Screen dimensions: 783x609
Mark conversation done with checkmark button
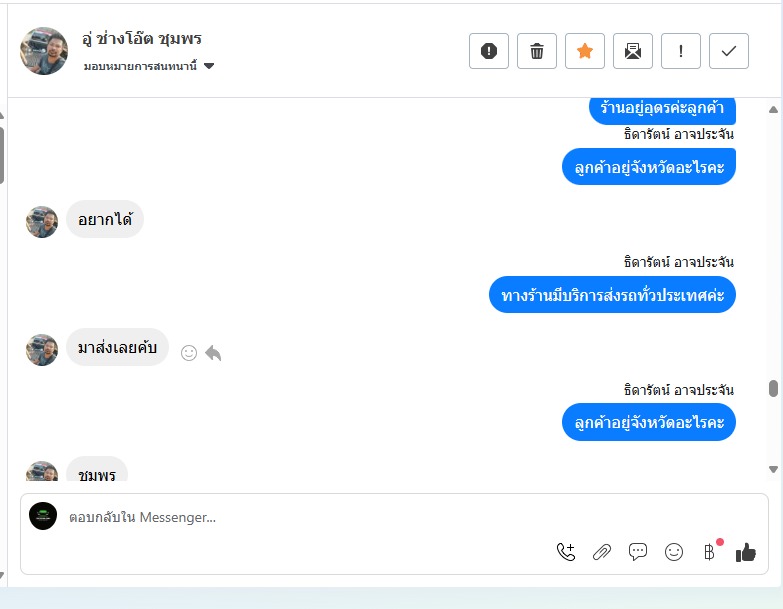point(729,51)
